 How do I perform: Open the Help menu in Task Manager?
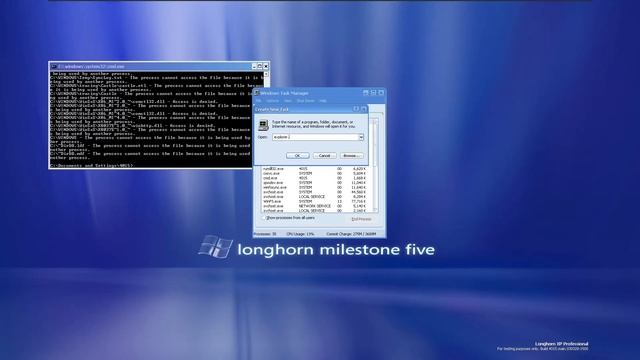point(323,101)
